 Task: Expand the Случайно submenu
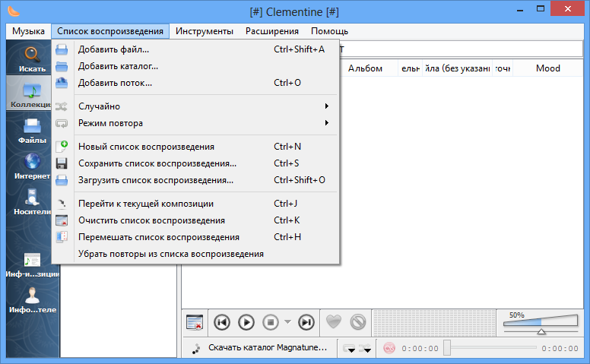tap(195, 106)
